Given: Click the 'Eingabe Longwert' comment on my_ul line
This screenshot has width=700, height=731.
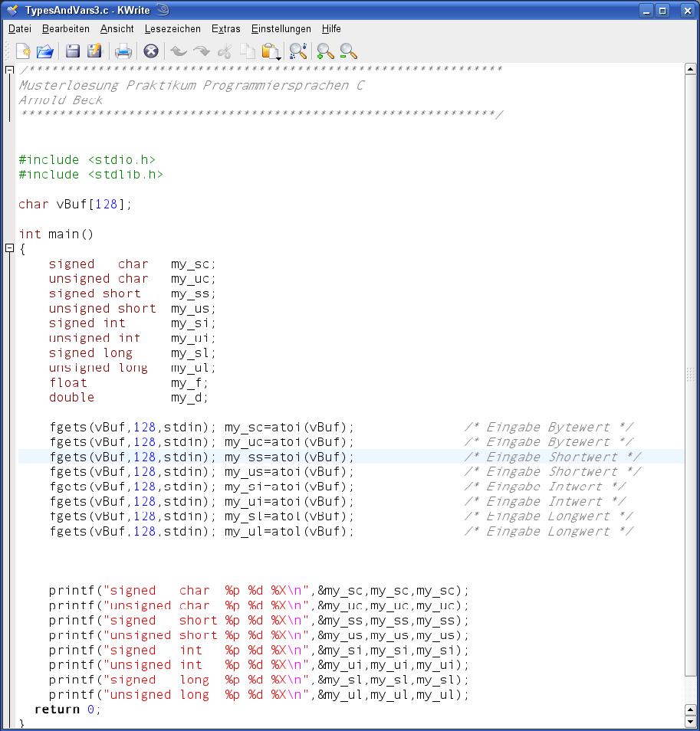Looking at the screenshot, I should 548,532.
